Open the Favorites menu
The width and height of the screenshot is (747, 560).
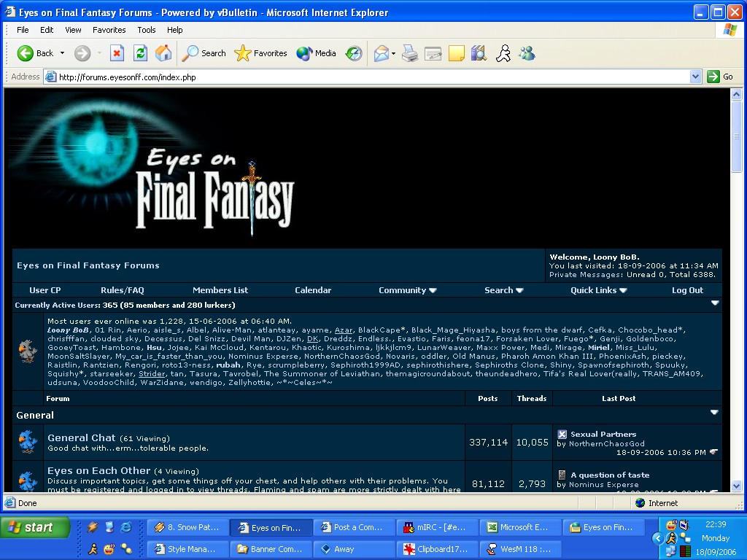(109, 30)
